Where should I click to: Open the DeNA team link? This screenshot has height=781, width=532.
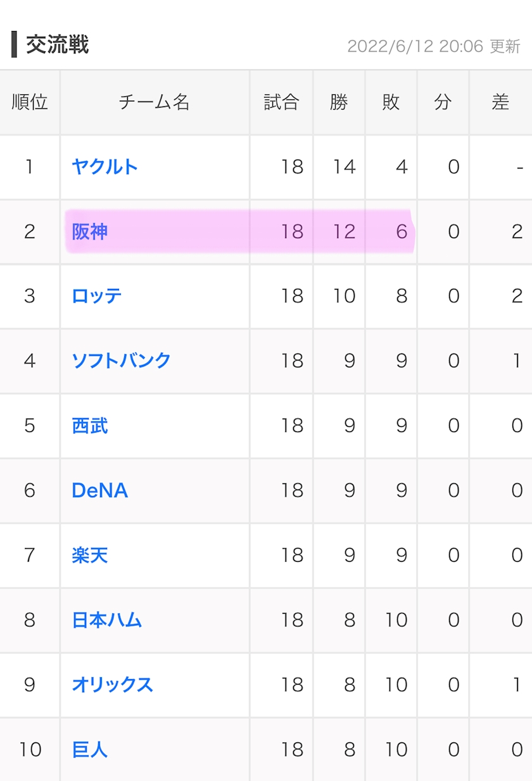(99, 490)
